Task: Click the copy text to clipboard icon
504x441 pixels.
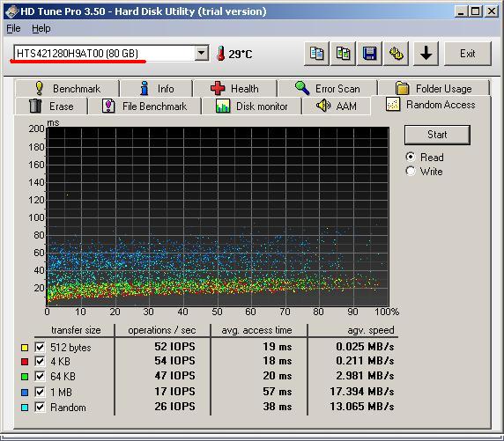Action: 316,54
